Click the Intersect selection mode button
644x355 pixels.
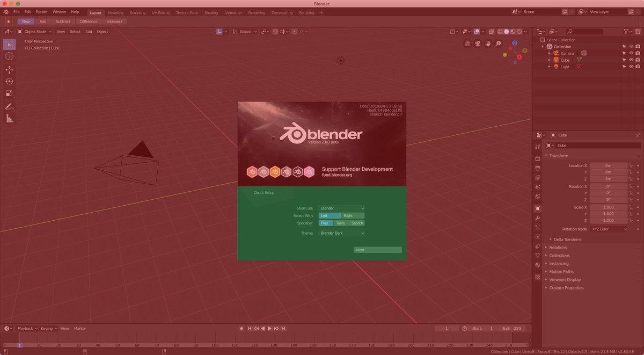click(114, 21)
